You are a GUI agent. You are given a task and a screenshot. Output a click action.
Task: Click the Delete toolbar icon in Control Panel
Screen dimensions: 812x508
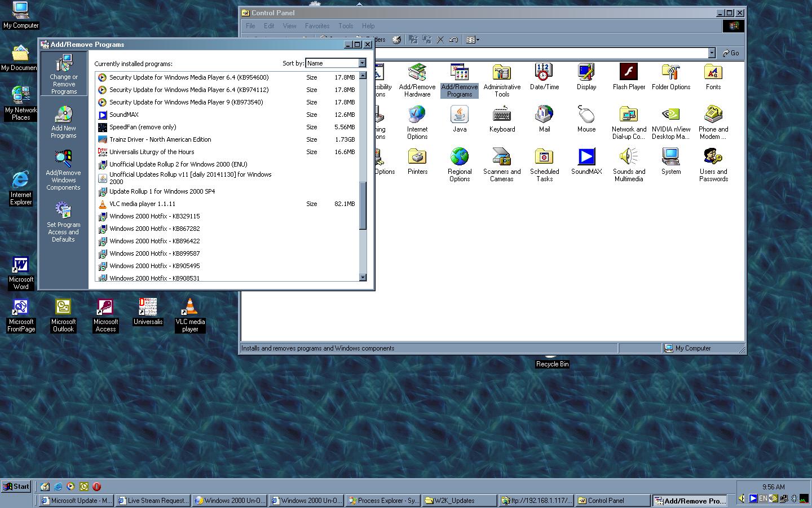pos(440,40)
